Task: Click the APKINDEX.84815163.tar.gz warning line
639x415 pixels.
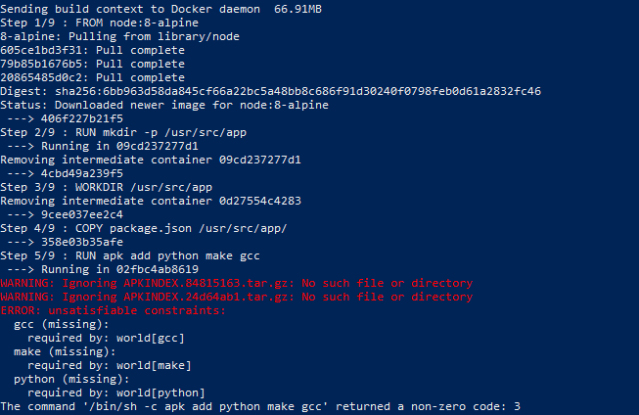Action: 237,283
